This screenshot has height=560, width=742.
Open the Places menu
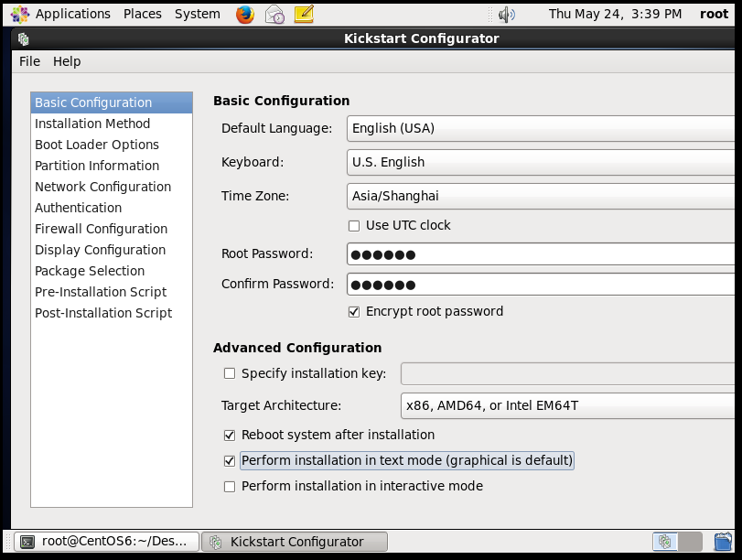[143, 15]
